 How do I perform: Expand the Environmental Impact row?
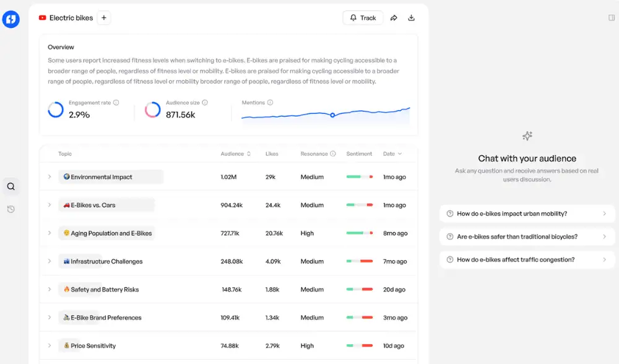point(50,177)
